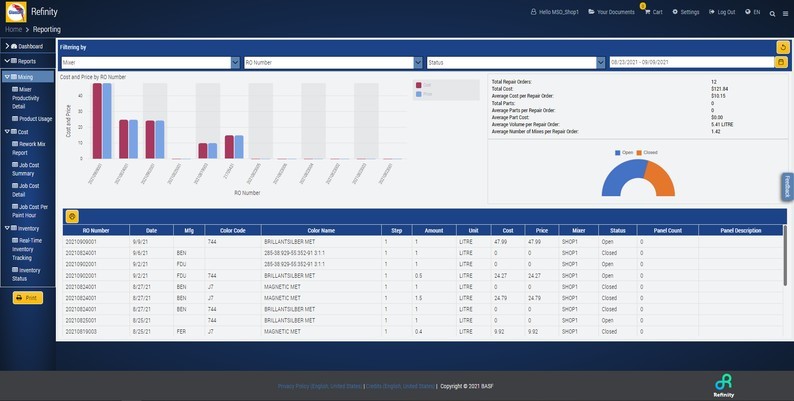The width and height of the screenshot is (794, 401).
Task: Change language via EN selector
Action: point(752,12)
